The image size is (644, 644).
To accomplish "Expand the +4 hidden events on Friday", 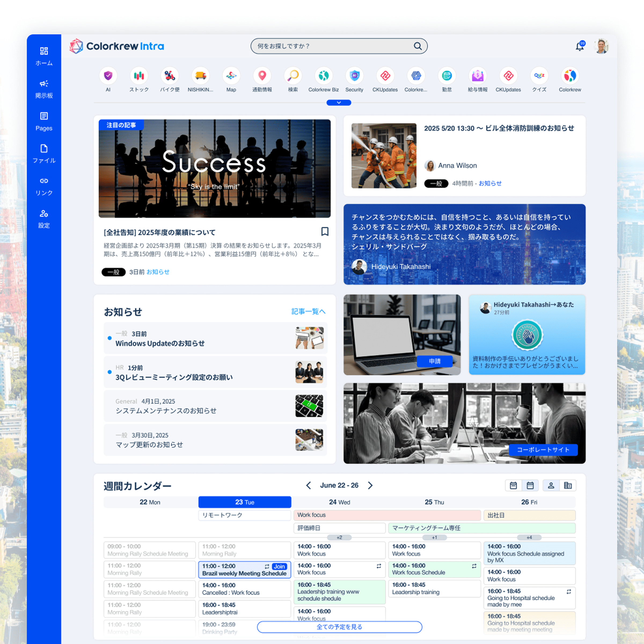I will pyautogui.click(x=529, y=537).
